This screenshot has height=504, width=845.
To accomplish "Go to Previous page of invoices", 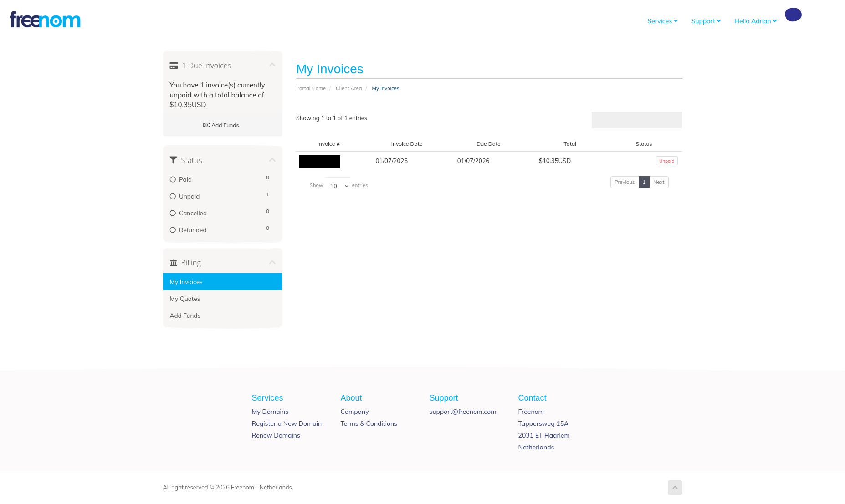I will tap(624, 182).
